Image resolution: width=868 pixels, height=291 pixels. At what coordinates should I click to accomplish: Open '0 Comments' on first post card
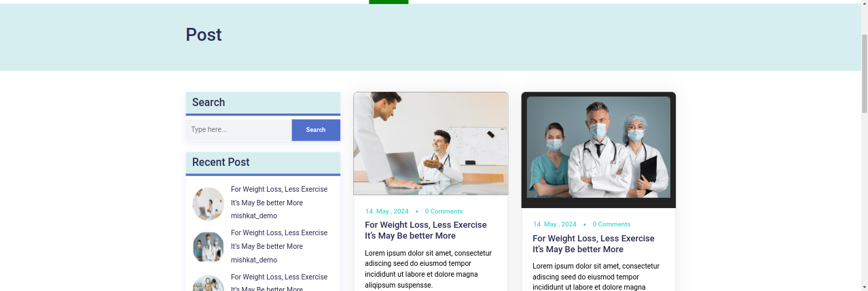[x=444, y=211]
